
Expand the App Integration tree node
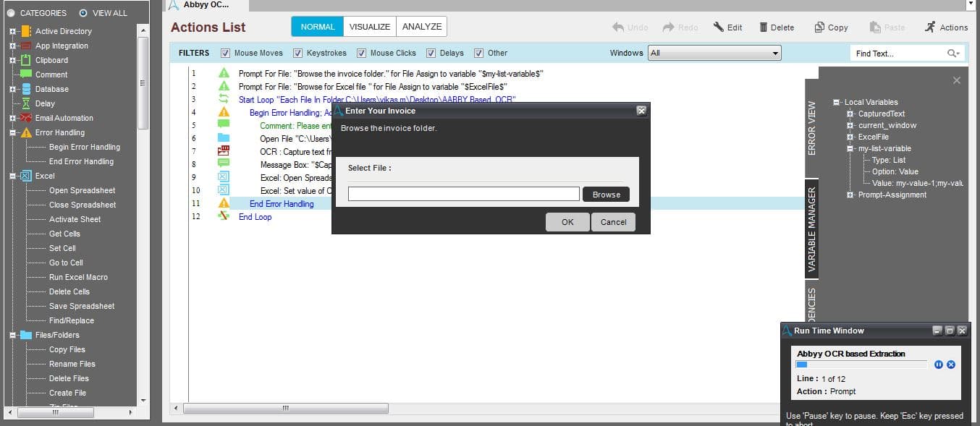point(12,46)
